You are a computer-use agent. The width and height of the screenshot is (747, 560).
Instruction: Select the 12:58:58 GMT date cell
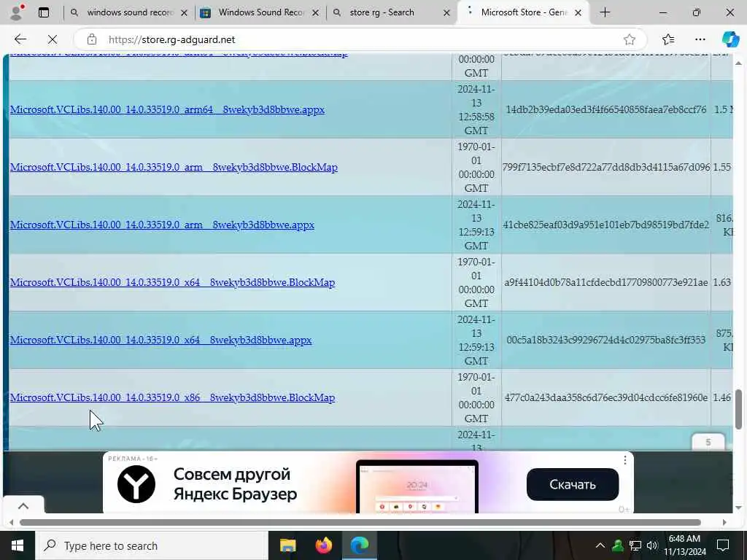[x=476, y=109]
